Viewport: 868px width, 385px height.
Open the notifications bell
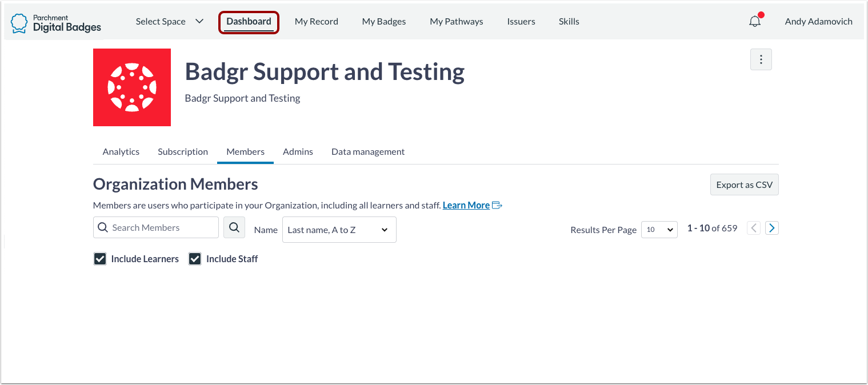tap(755, 21)
